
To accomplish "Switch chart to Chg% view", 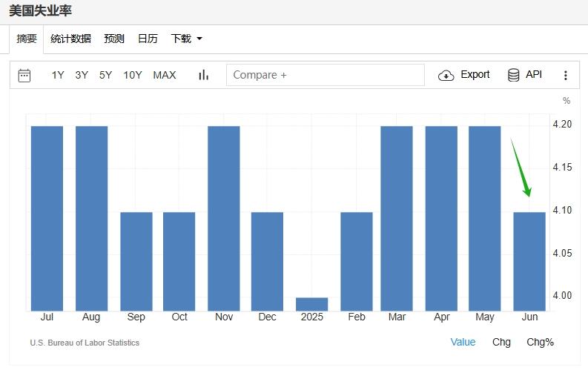I will click(x=540, y=342).
